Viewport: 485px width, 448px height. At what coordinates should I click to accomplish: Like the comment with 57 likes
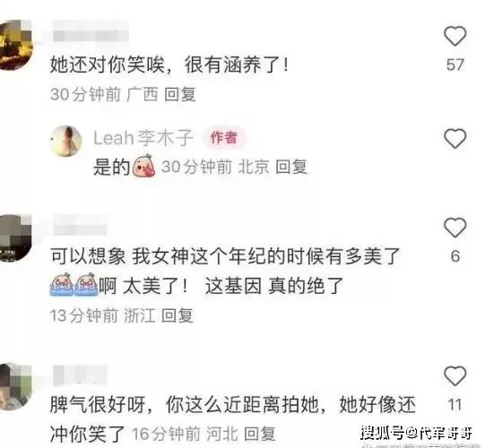455,36
